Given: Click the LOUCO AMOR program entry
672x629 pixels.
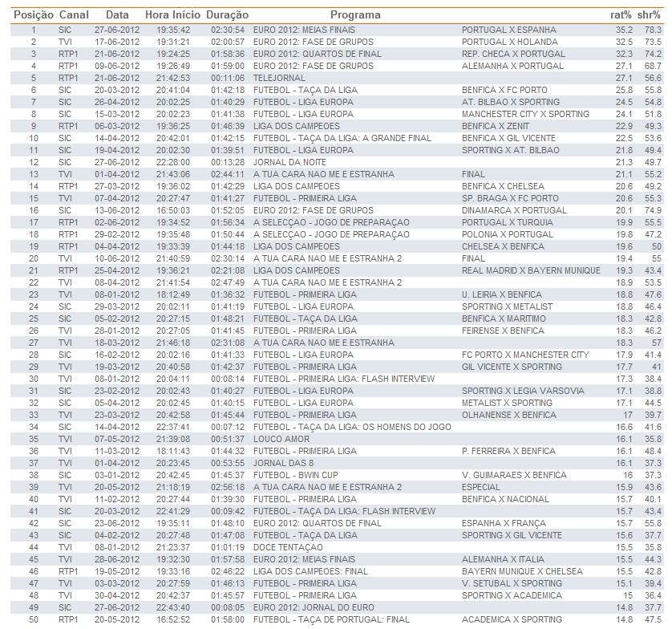Looking at the screenshot, I should pos(280,439).
